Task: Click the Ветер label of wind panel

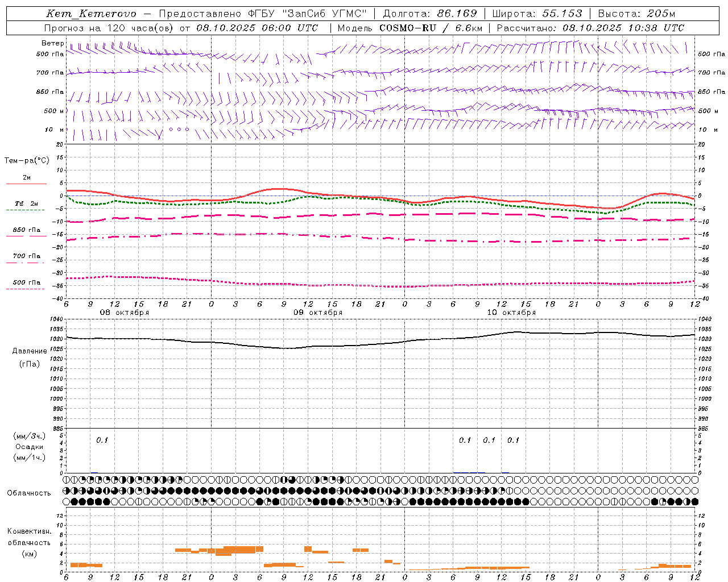Action: point(52,43)
